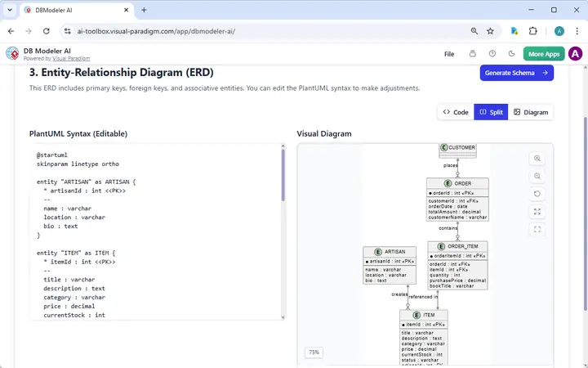Open a new browser tab

tap(144, 10)
